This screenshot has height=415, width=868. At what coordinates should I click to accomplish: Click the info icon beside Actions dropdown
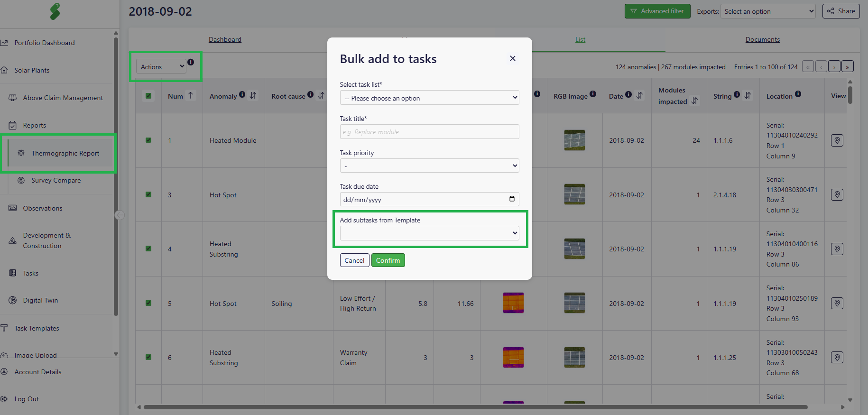click(x=191, y=62)
